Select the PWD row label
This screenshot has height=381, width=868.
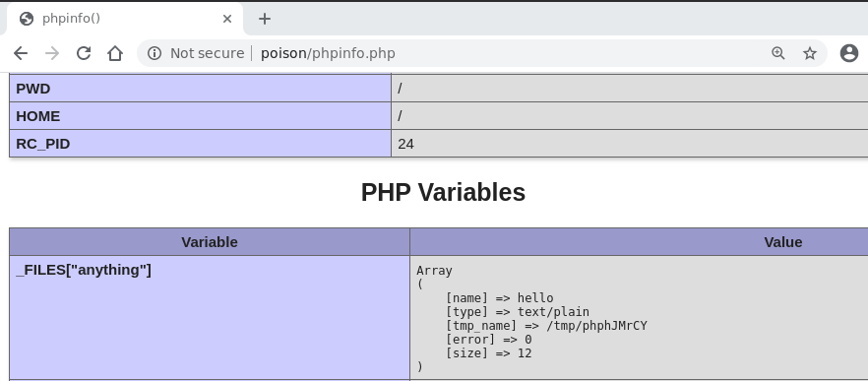33,89
